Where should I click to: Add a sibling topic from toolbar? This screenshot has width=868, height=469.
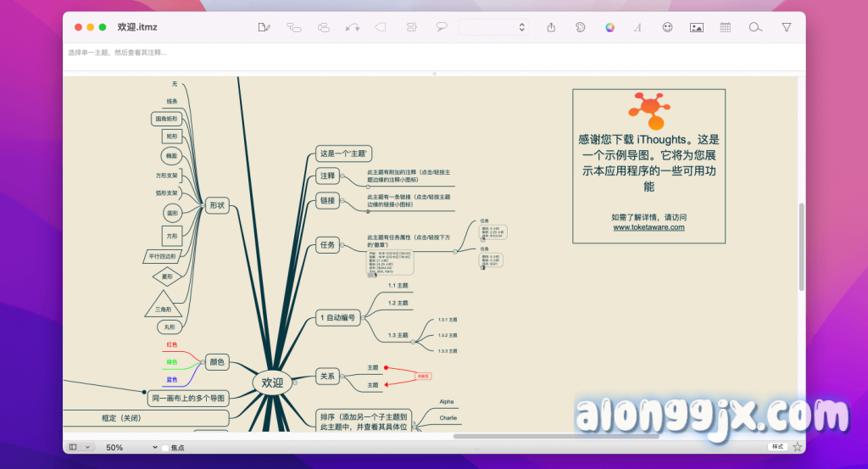pyautogui.click(x=323, y=27)
